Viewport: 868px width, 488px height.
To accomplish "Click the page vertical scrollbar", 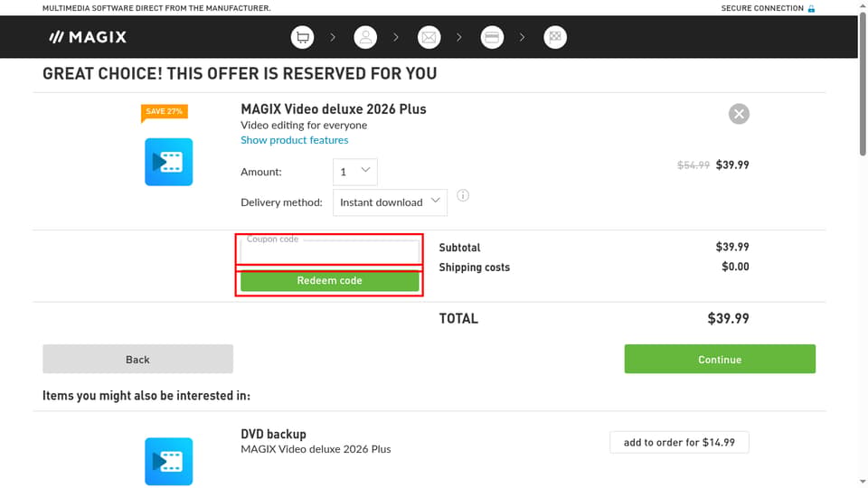I will [863, 83].
